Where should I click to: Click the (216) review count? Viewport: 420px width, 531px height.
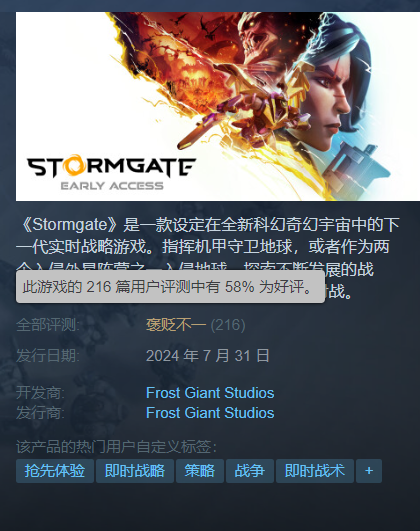click(x=228, y=325)
